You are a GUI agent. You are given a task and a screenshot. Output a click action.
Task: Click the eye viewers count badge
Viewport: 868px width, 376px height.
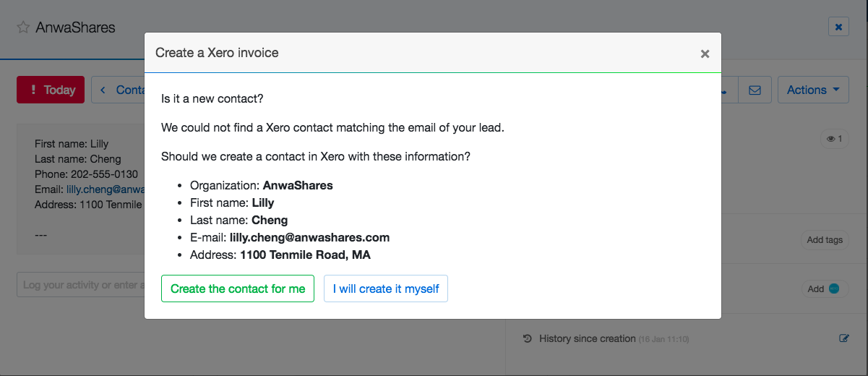(835, 139)
